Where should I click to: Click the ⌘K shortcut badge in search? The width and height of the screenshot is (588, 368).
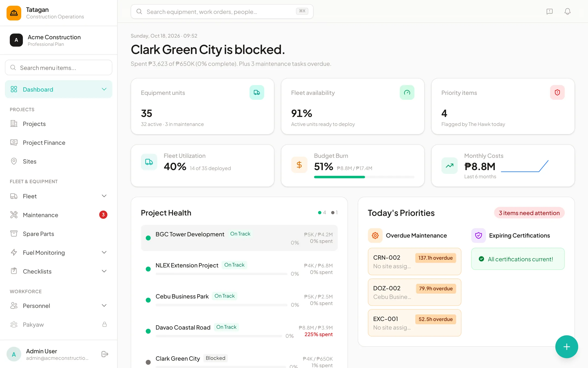[x=302, y=11]
